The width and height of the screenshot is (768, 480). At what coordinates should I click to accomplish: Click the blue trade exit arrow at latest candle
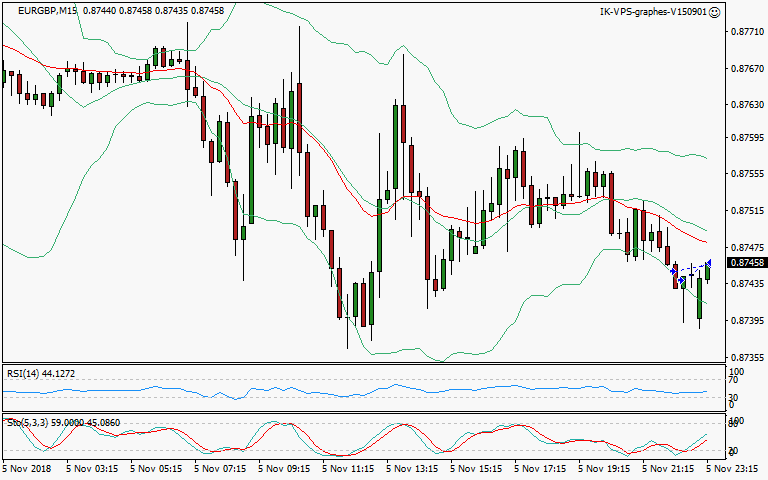(708, 262)
